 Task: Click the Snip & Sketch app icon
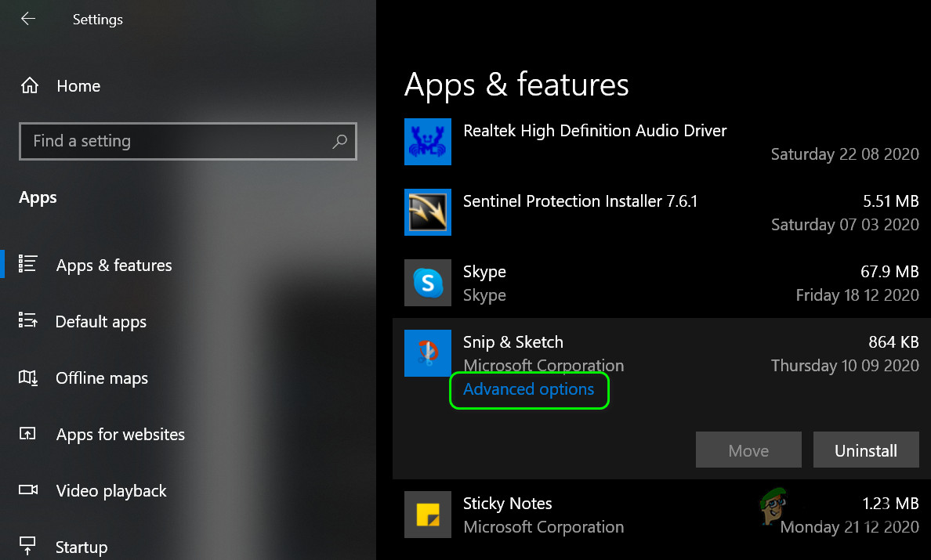point(428,353)
